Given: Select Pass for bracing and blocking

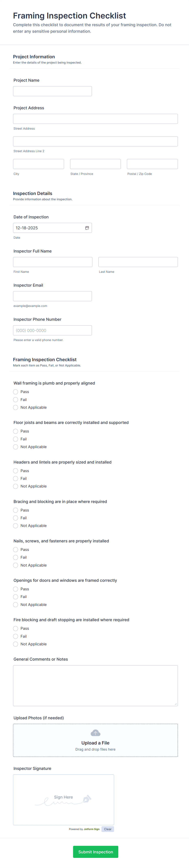Looking at the screenshot, I should pos(15,510).
